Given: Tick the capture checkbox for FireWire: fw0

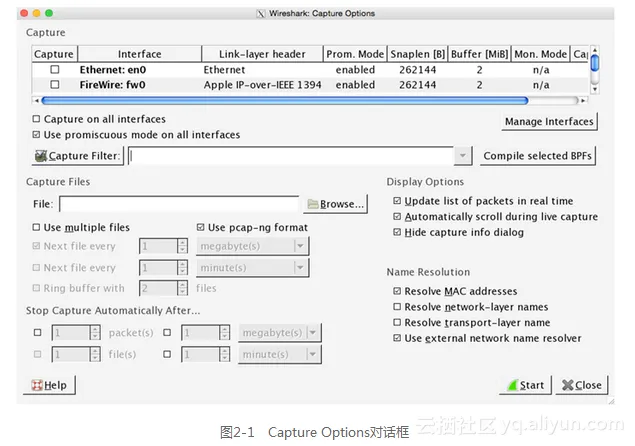Looking at the screenshot, I should (55, 85).
